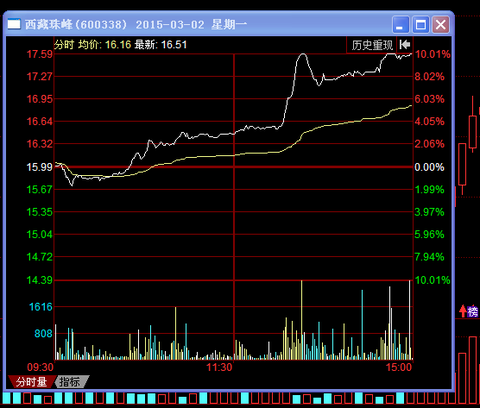Click the 0.00% baseline percentage label
Image resolution: width=480 pixels, height=408 pixels.
429,167
